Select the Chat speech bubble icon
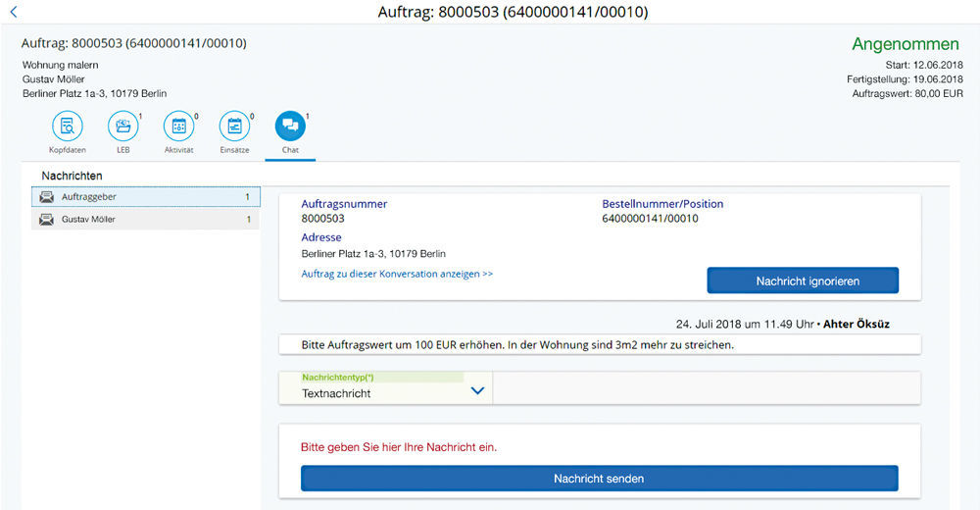 [x=290, y=126]
